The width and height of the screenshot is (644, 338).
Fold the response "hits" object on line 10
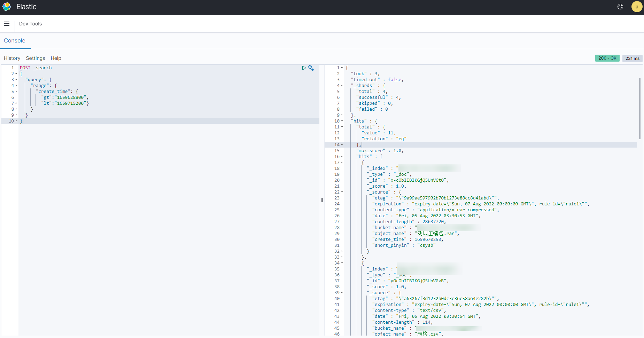click(x=342, y=121)
